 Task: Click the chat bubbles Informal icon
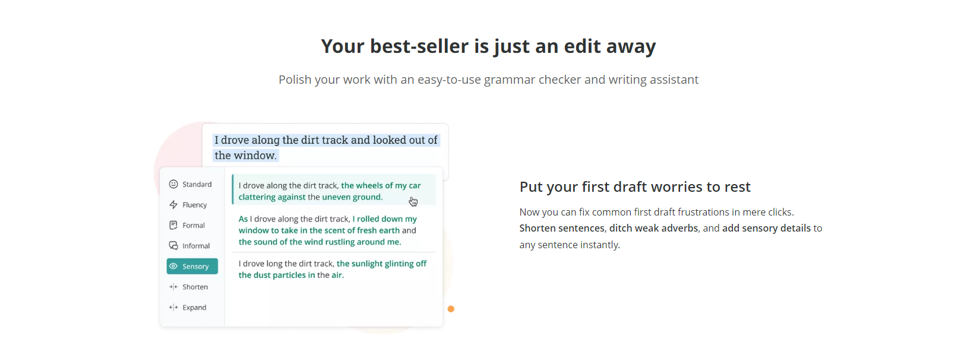[x=173, y=246]
